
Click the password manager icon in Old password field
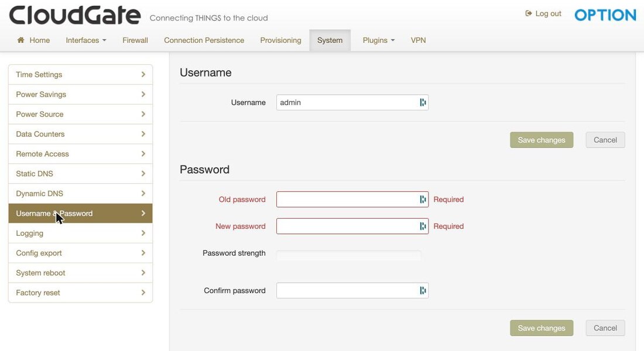(x=423, y=199)
